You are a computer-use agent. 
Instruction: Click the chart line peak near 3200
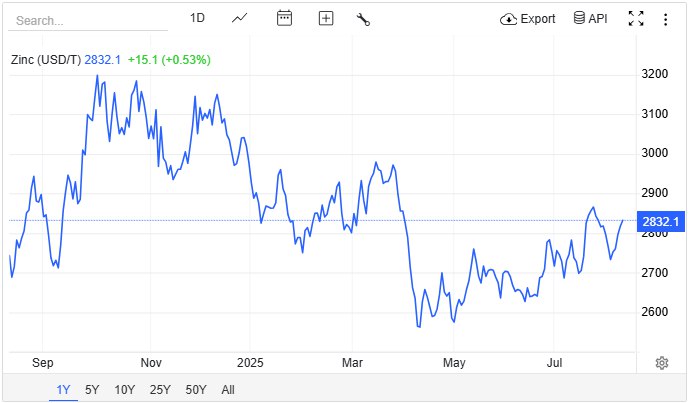(97, 76)
